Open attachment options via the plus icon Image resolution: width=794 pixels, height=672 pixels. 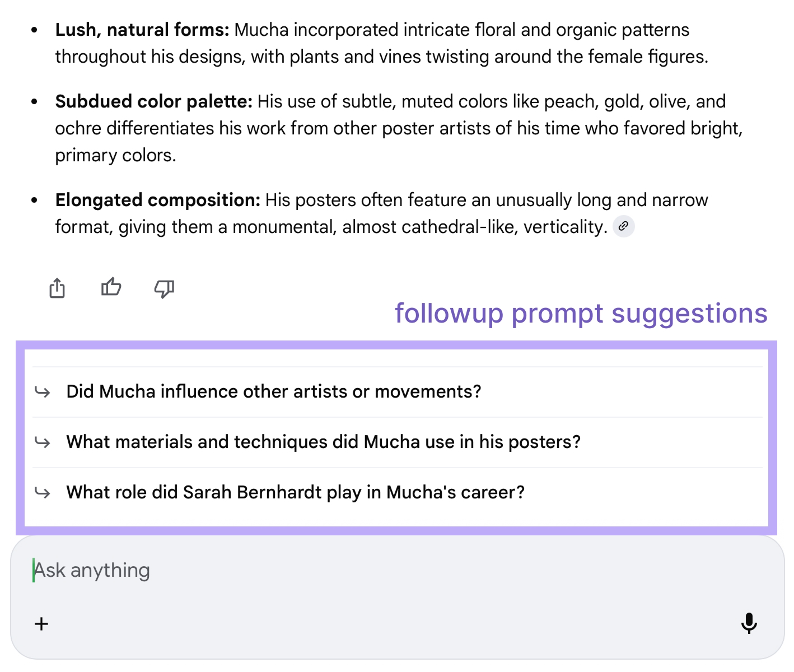(x=41, y=624)
